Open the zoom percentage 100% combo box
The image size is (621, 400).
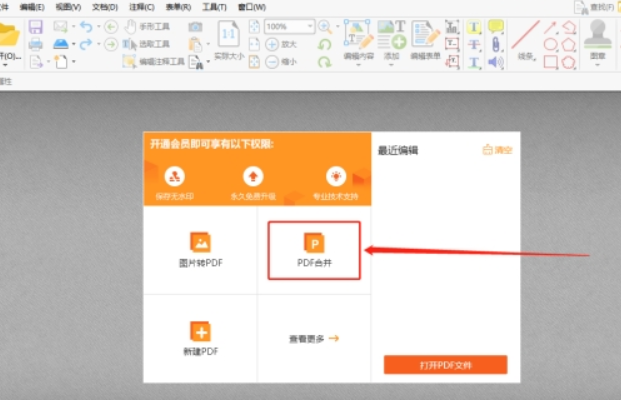coord(290,27)
